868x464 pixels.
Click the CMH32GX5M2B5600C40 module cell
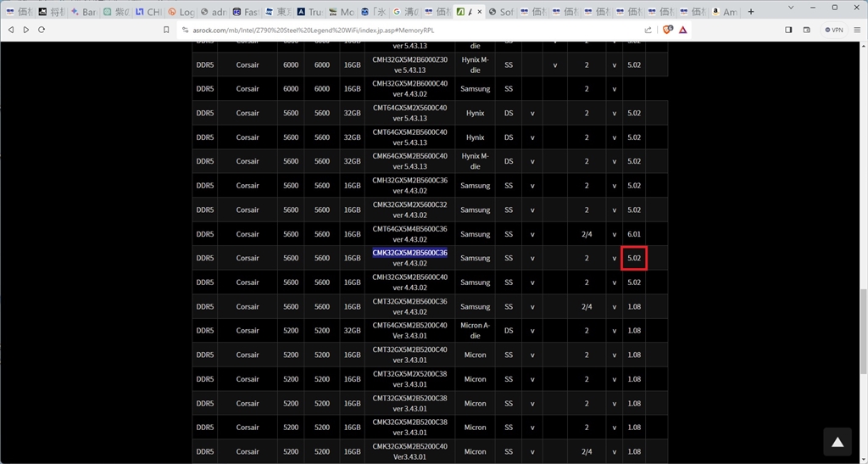[409, 282]
